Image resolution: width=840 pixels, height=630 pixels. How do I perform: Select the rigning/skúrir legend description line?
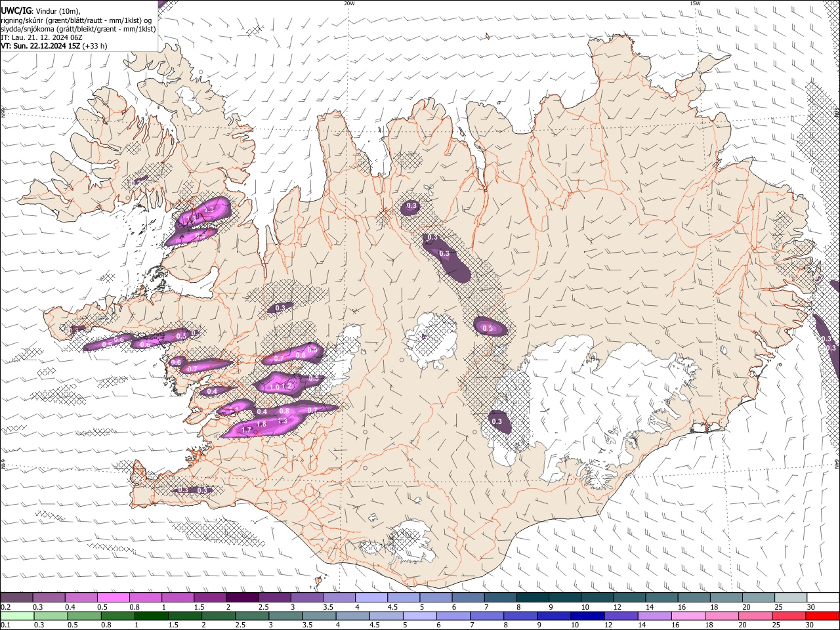point(76,20)
